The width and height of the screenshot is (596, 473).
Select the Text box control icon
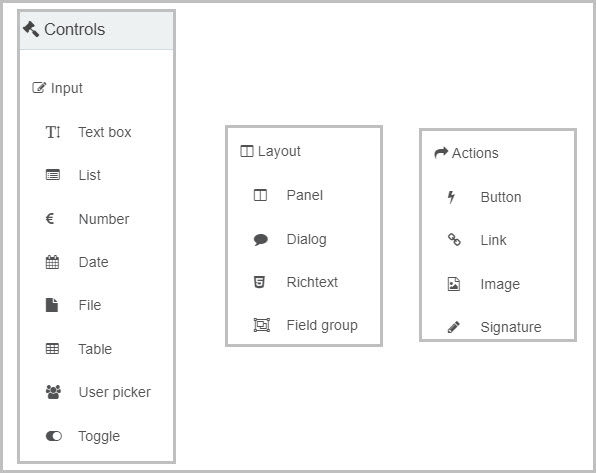[53, 132]
